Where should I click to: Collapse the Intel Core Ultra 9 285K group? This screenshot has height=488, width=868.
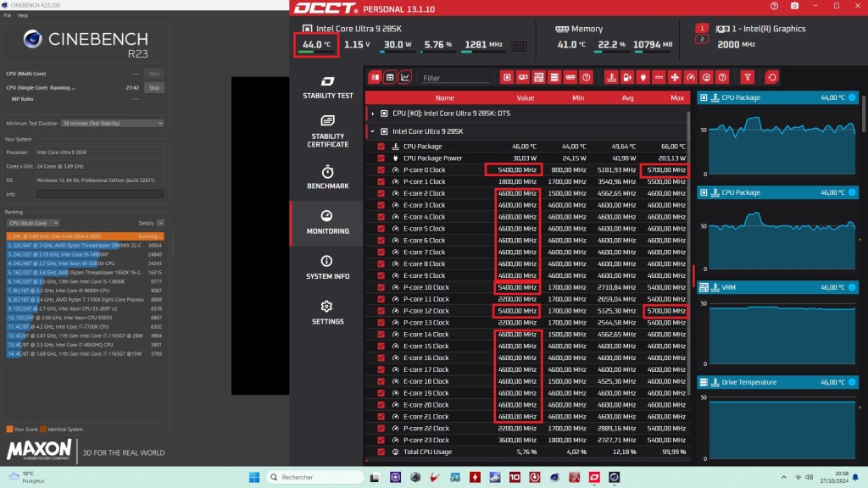pos(373,131)
